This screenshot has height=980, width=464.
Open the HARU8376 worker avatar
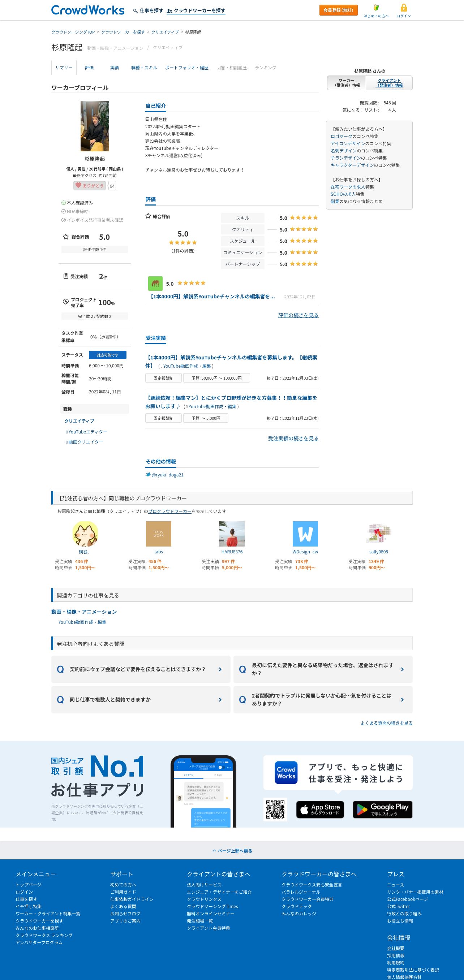tap(232, 534)
